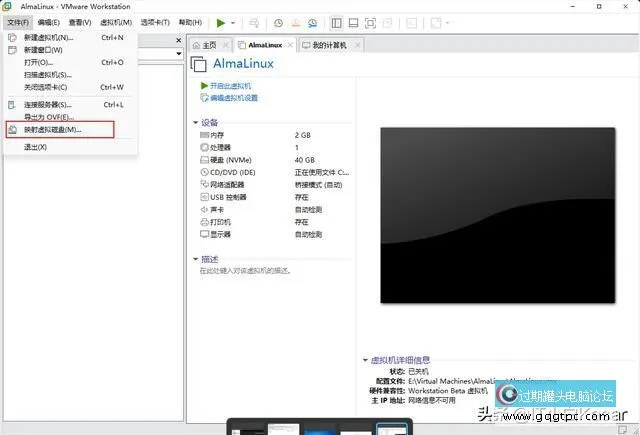Screen dimensions: 640x435
Task: Choose 退出(X) from the File menu
Action: coord(70,147)
